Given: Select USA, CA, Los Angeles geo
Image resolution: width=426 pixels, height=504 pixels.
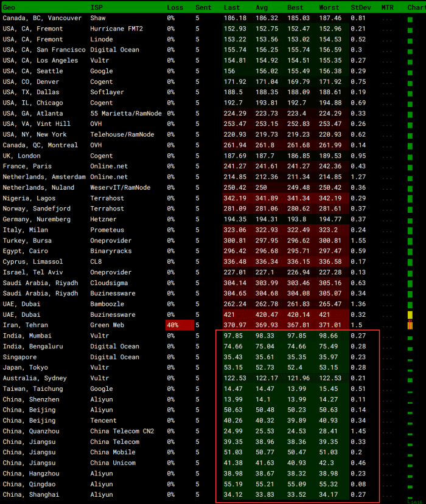Looking at the screenshot, I should (x=40, y=60).
